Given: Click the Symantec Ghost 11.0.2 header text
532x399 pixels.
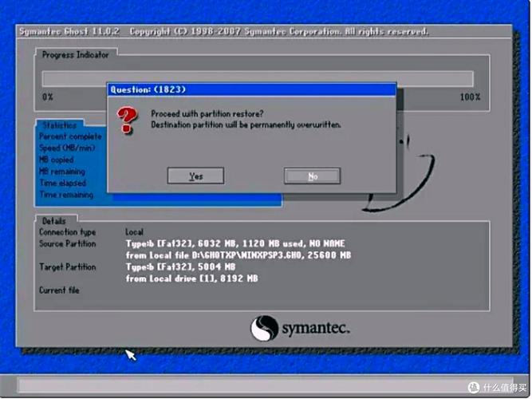Looking at the screenshot, I should tap(70, 32).
